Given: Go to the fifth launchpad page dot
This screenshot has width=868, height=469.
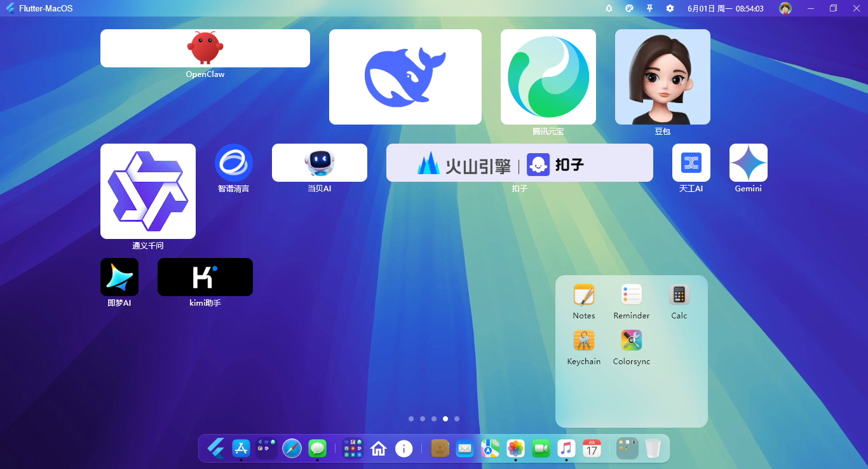Looking at the screenshot, I should click(457, 419).
